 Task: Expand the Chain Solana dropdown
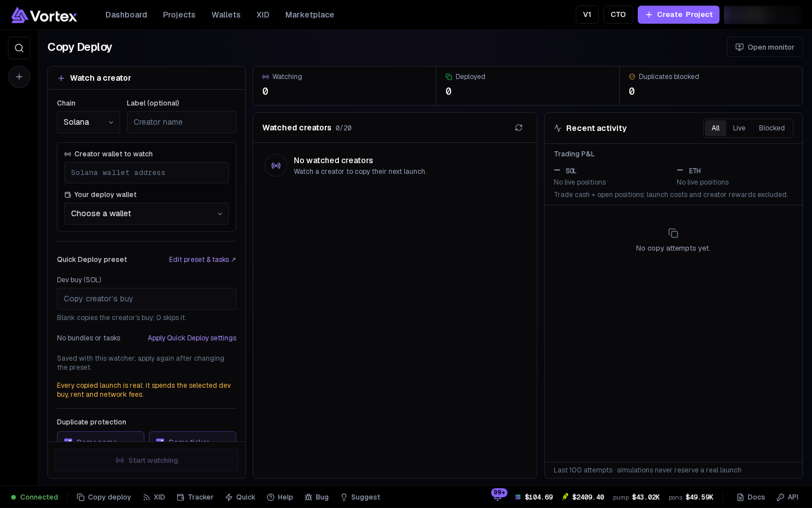pyautogui.click(x=89, y=122)
